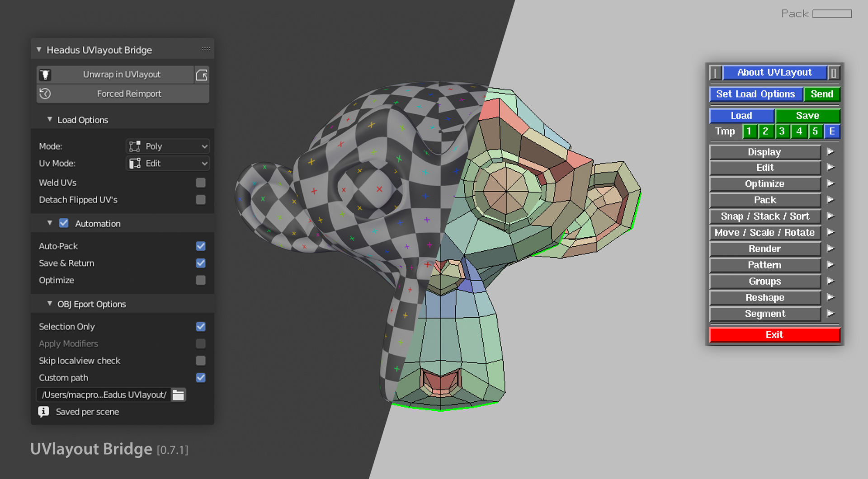The image size is (868, 479).
Task: Click the blue E Tmp button
Action: coord(832,131)
